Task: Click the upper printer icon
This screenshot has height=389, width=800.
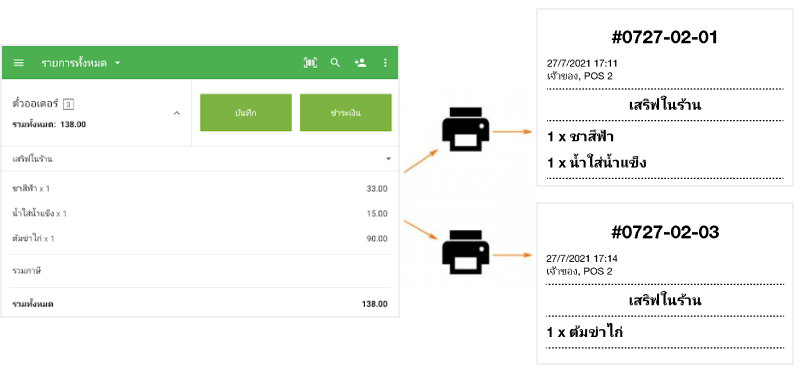Action: 465,130
